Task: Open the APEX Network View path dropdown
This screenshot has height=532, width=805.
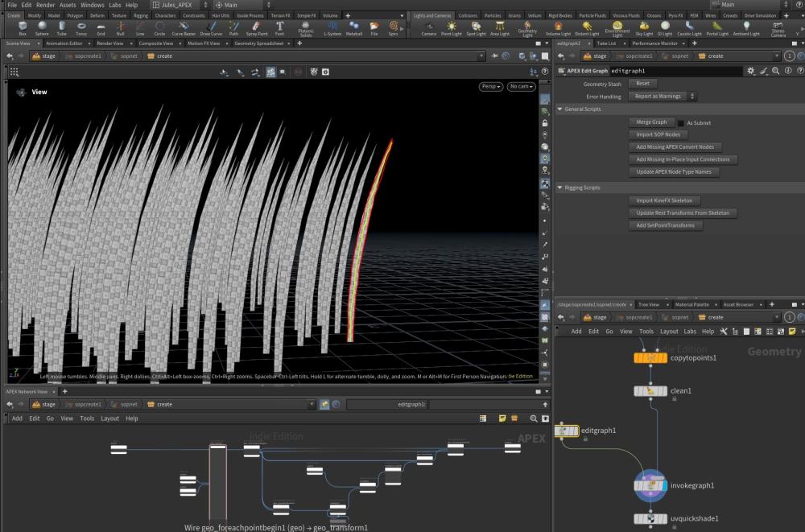Action: tap(311, 405)
